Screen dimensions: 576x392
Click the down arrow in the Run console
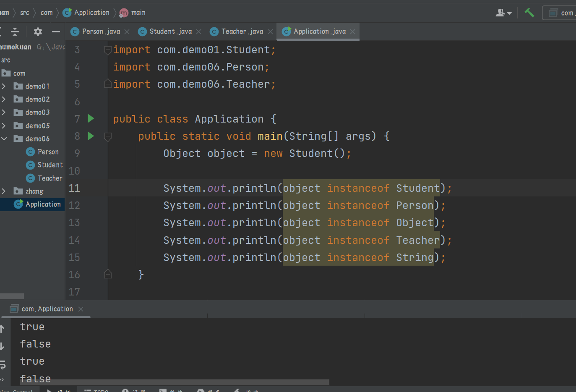click(x=2, y=346)
